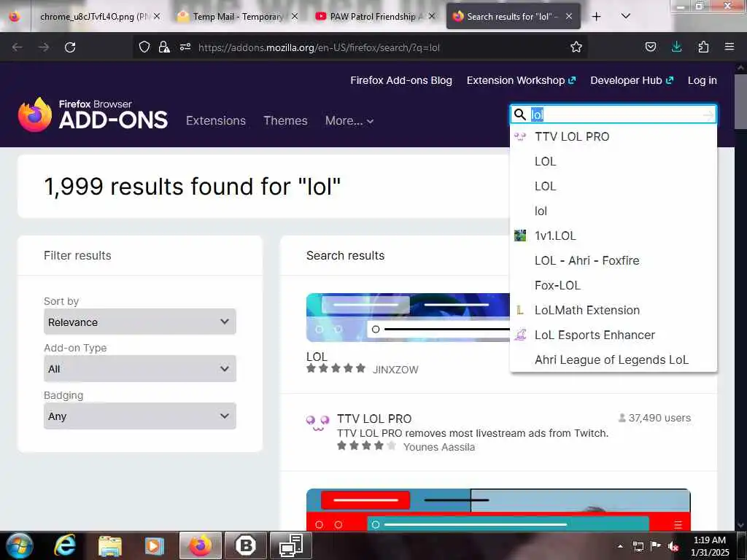Open the Downloads panel

(676, 47)
